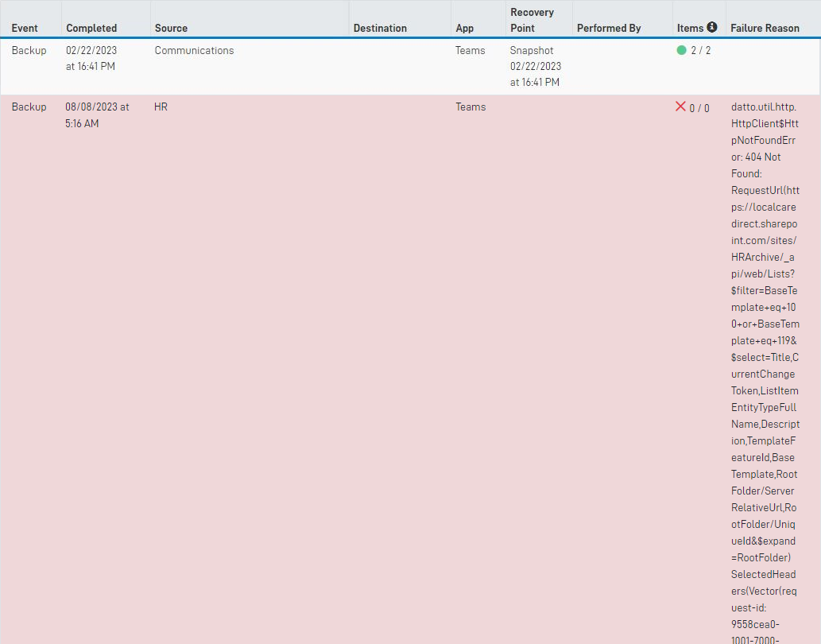Click Teams app in HR row

471,107
